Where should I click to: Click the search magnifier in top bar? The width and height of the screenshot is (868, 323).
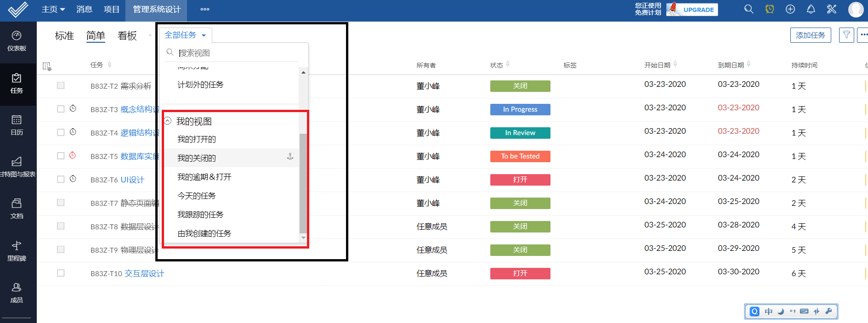click(749, 9)
